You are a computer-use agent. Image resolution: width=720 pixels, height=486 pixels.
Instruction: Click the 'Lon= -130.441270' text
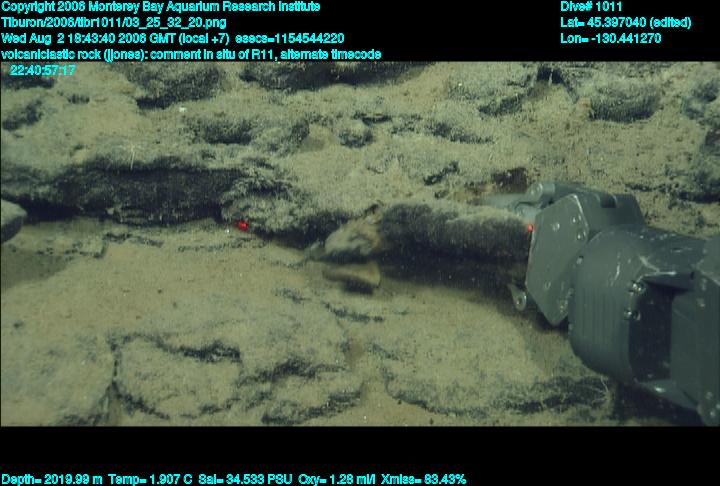click(x=610, y=38)
